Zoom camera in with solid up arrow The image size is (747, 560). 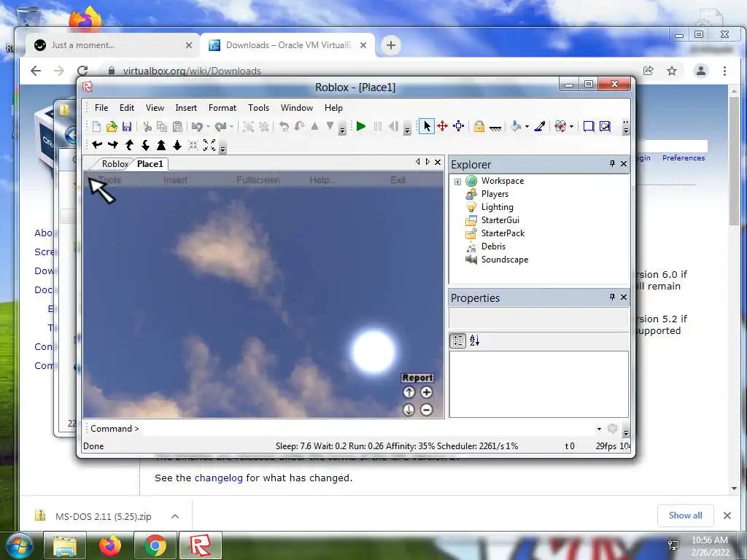(161, 145)
